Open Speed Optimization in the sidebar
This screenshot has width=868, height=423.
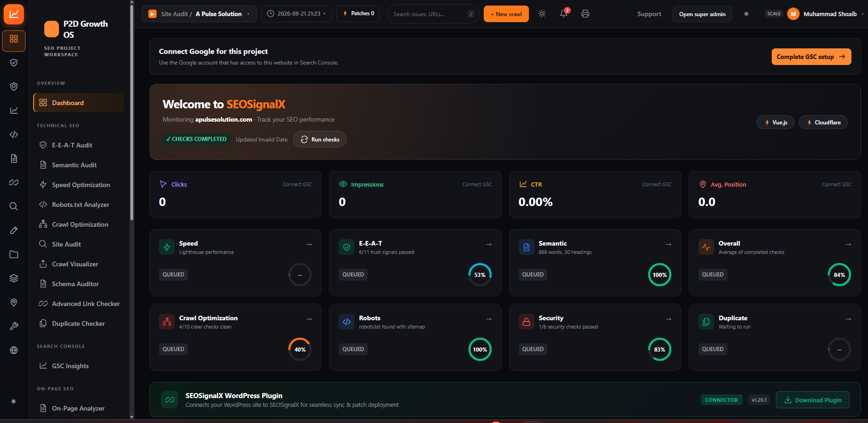coord(78,185)
